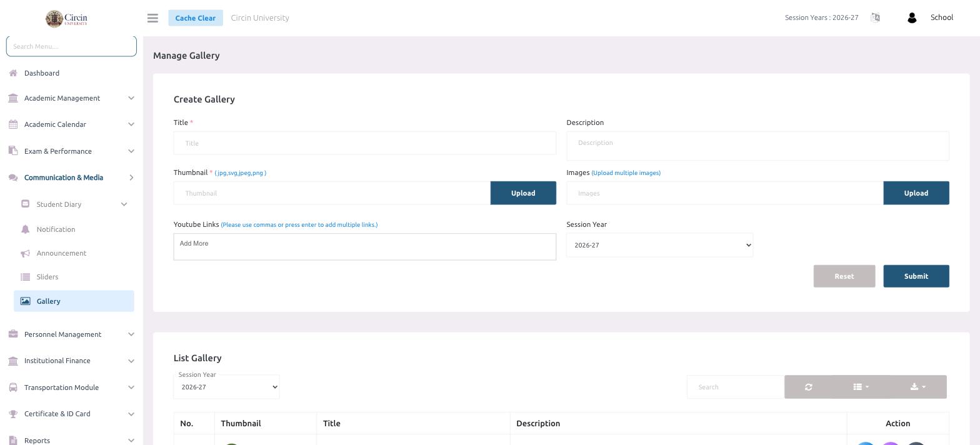Click the Dashboard home icon

click(x=13, y=73)
